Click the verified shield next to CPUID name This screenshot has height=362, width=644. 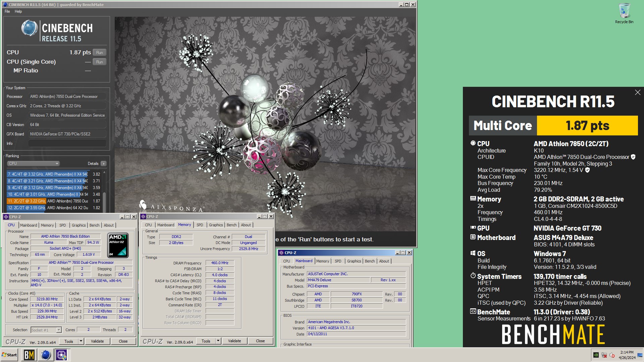(633, 157)
